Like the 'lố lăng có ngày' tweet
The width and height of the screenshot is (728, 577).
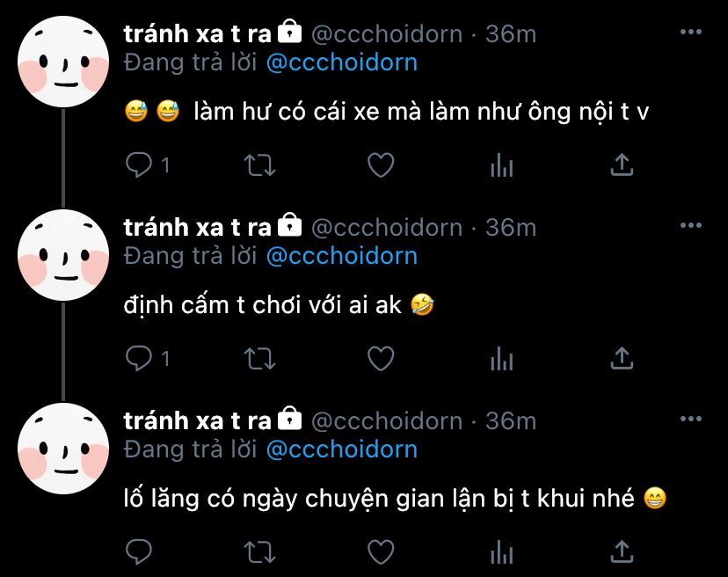[x=381, y=551]
